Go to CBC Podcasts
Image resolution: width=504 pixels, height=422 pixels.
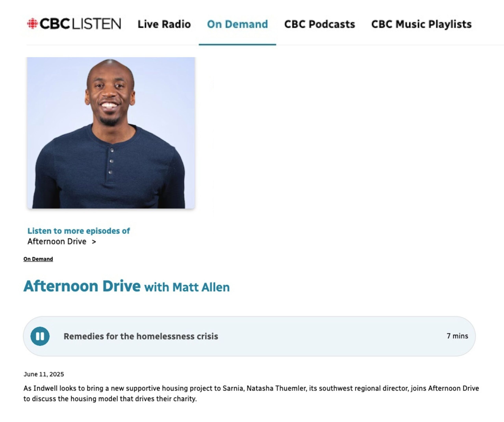320,24
